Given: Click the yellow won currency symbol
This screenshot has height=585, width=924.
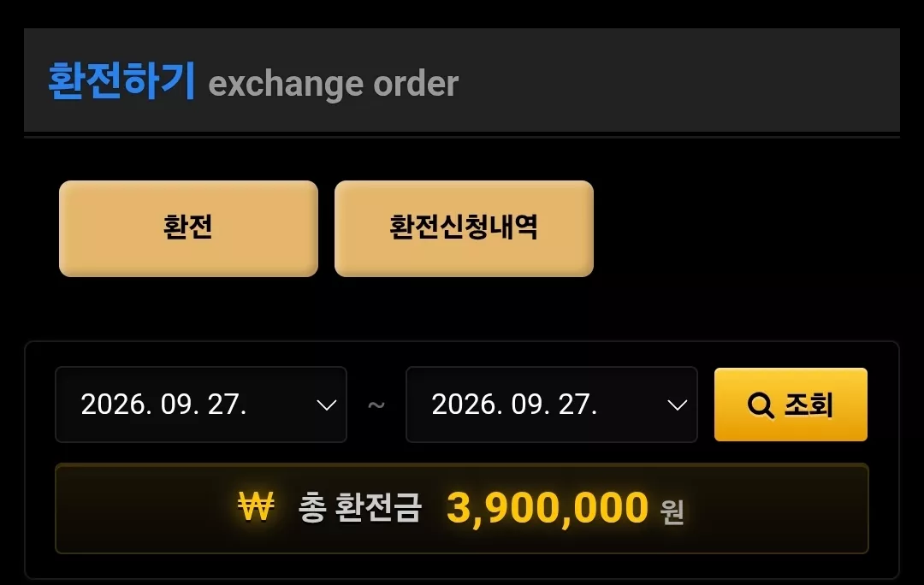Looking at the screenshot, I should pos(256,506).
